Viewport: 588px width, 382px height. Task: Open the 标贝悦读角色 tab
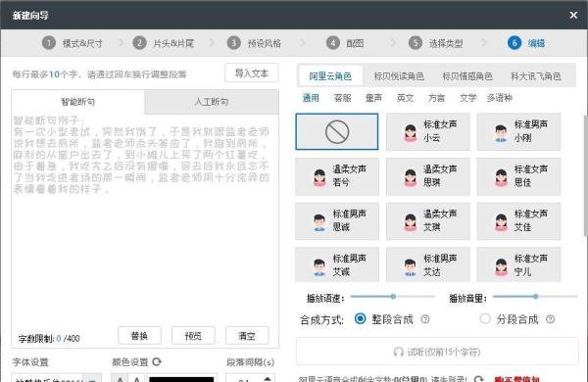[399, 76]
